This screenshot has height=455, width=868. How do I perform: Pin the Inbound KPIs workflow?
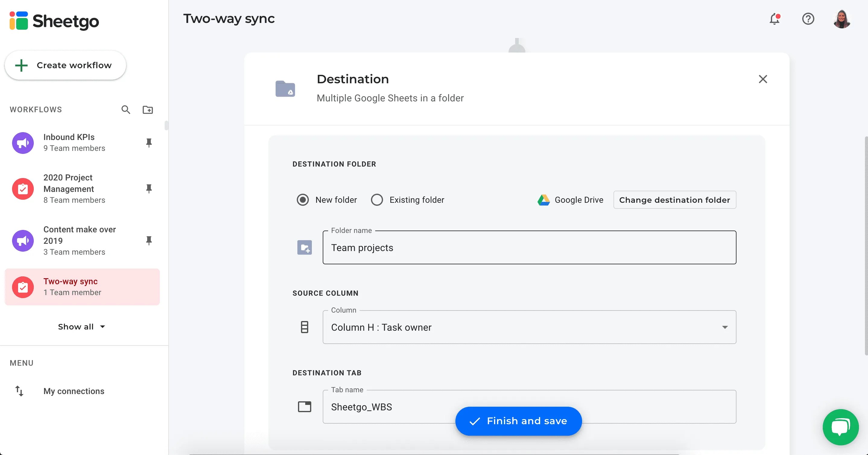tap(149, 143)
